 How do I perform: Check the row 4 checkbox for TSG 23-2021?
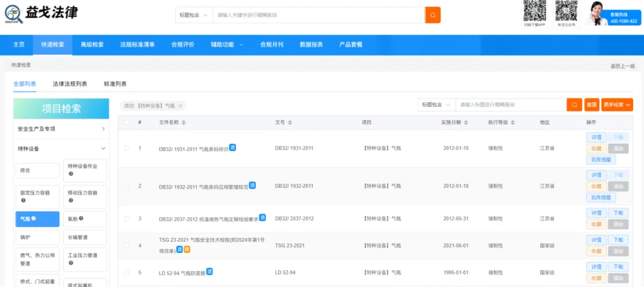coord(126,245)
